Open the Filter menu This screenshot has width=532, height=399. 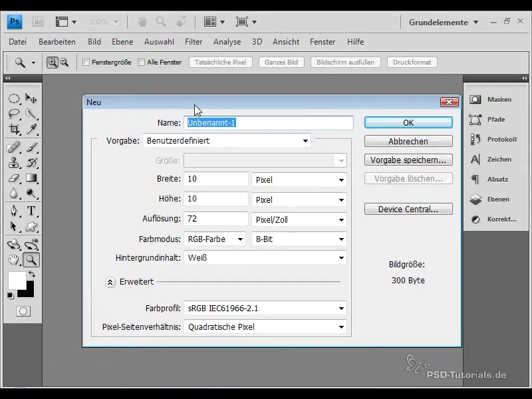point(194,42)
